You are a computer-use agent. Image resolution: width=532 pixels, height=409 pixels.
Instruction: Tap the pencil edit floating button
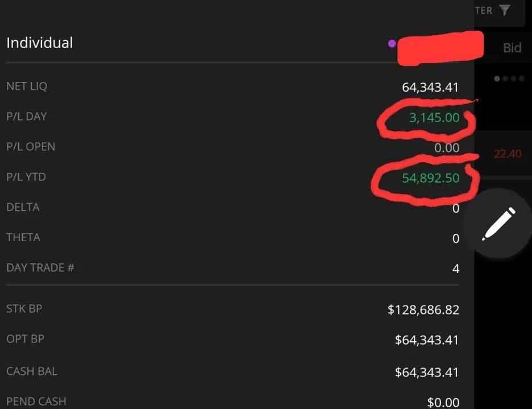(498, 224)
